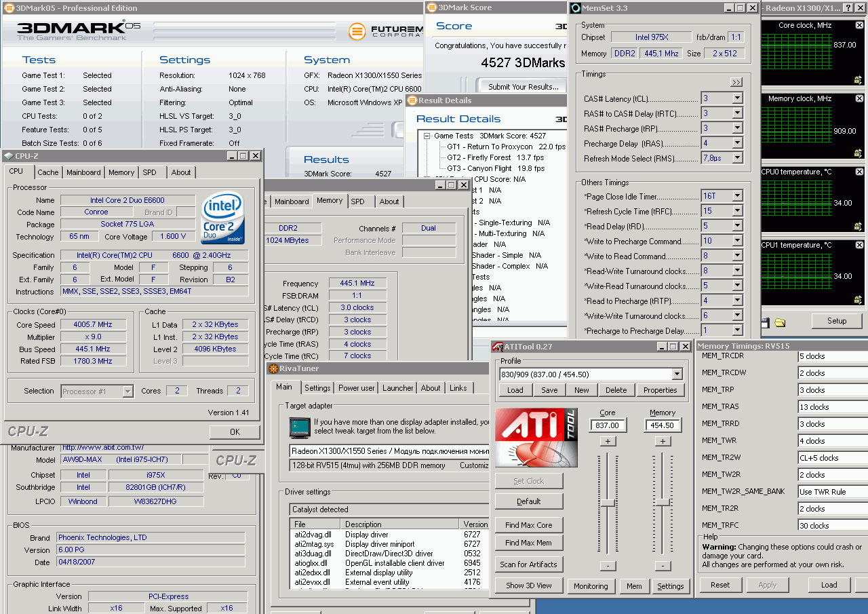This screenshot has height=614, width=868.
Task: Open the RAS# to CAS# Delay dropdown
Action: 737,113
